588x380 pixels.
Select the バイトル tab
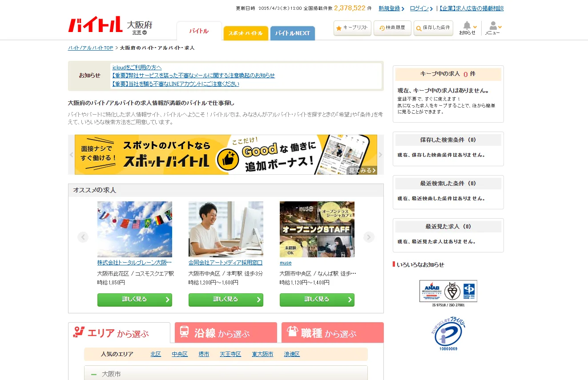coord(199,31)
